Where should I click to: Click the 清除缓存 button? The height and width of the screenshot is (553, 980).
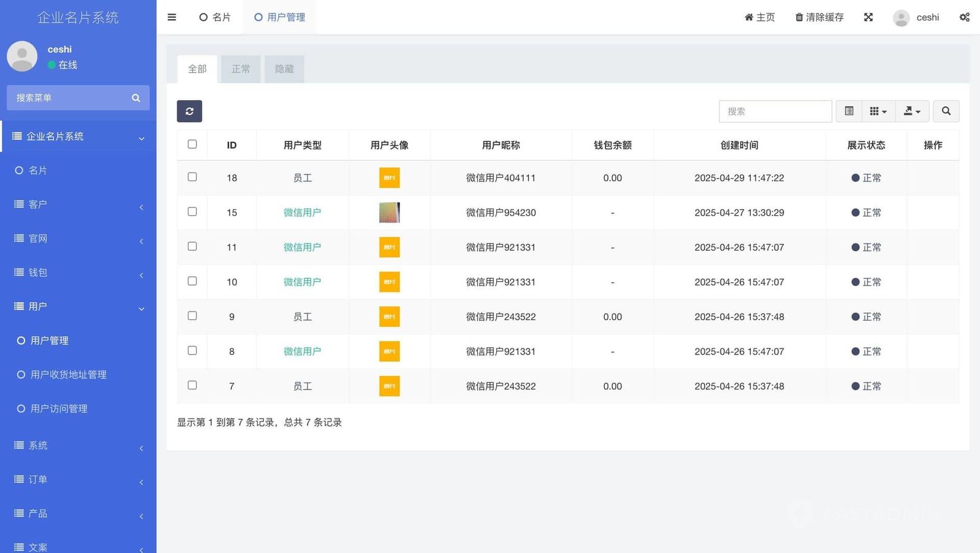click(x=819, y=17)
